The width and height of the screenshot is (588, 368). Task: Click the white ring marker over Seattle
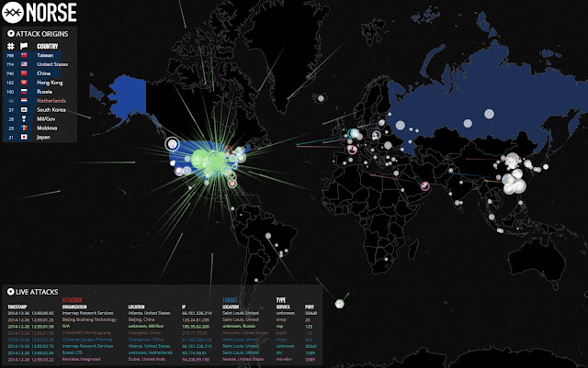(x=172, y=144)
